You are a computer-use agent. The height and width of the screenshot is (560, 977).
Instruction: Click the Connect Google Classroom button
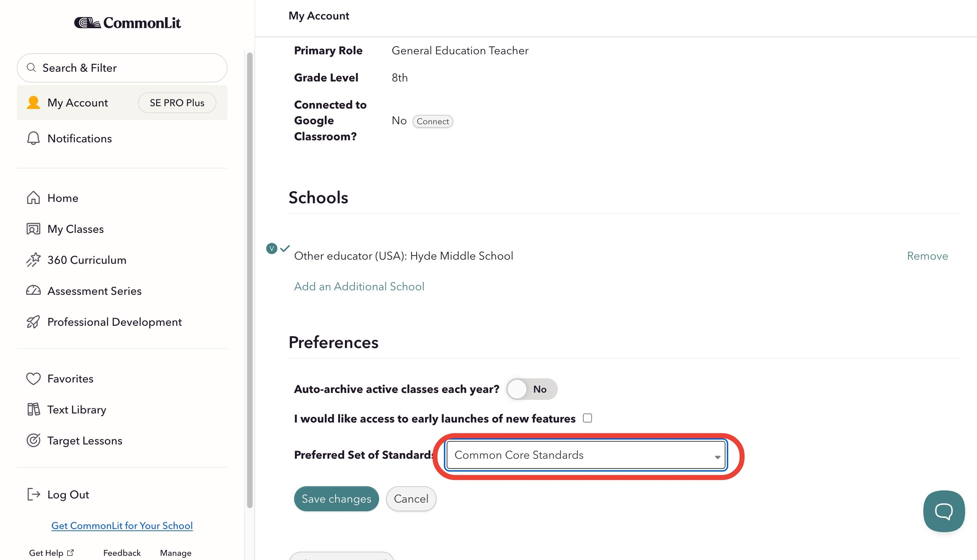click(x=433, y=121)
